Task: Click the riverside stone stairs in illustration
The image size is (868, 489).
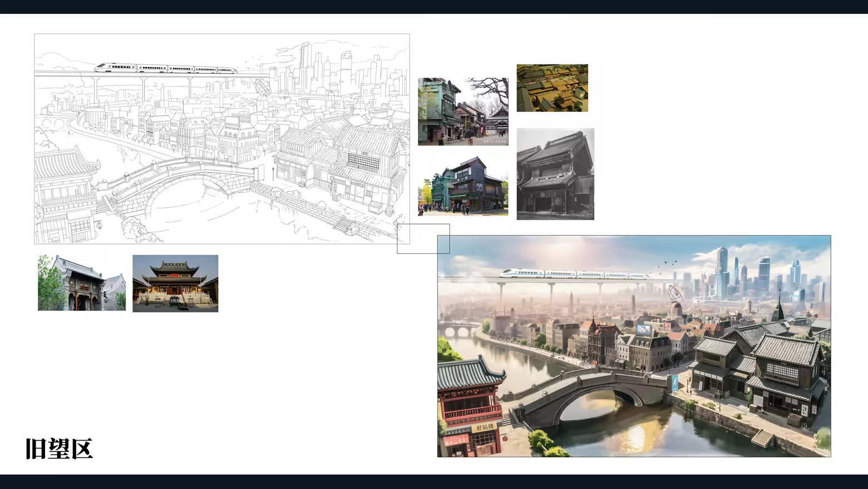Action: 762,438
